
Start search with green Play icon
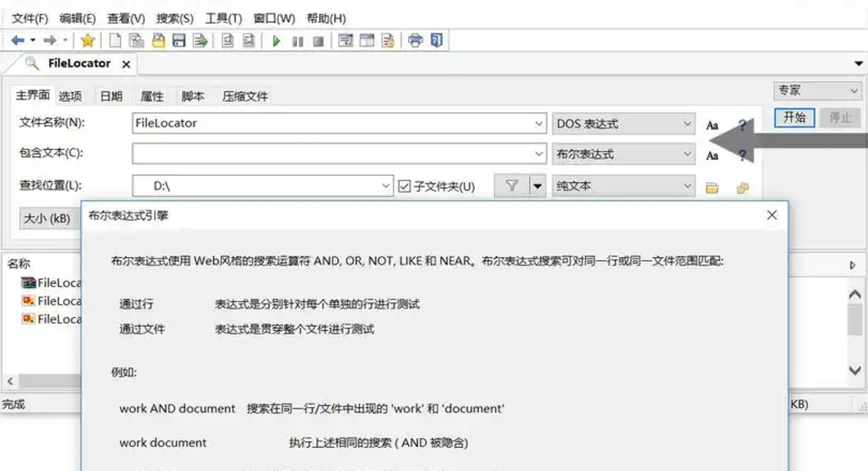[276, 41]
